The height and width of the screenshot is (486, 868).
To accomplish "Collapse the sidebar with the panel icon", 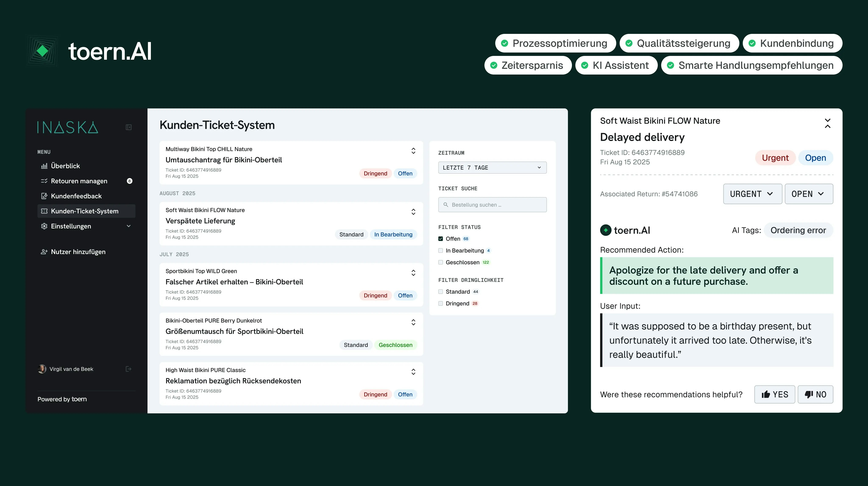I will pyautogui.click(x=128, y=127).
